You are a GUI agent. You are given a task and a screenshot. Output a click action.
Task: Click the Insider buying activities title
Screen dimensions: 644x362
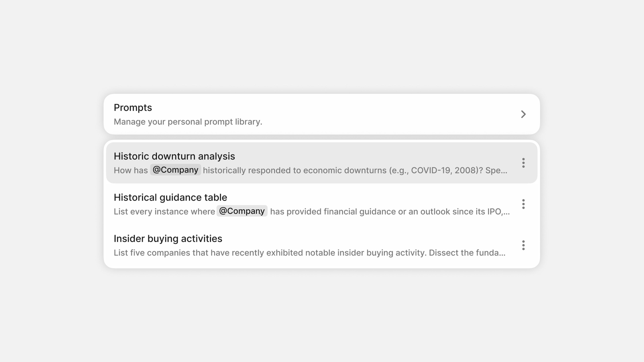pyautogui.click(x=168, y=238)
